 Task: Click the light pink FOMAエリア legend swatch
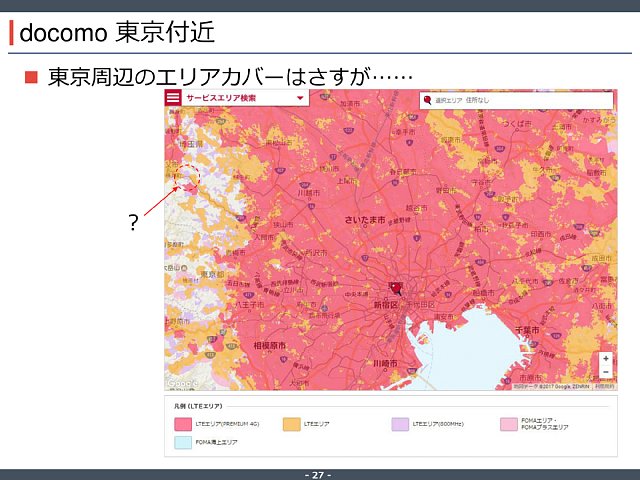(509, 424)
